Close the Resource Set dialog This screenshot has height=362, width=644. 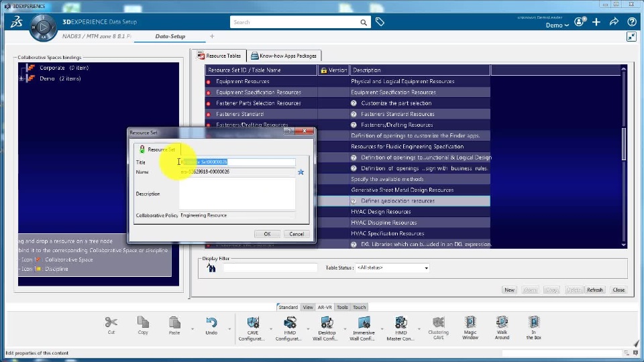pyautogui.click(x=305, y=131)
